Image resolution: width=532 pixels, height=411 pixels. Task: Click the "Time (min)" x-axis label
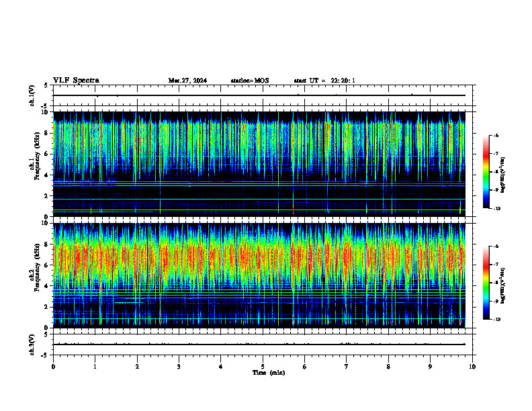point(269,373)
